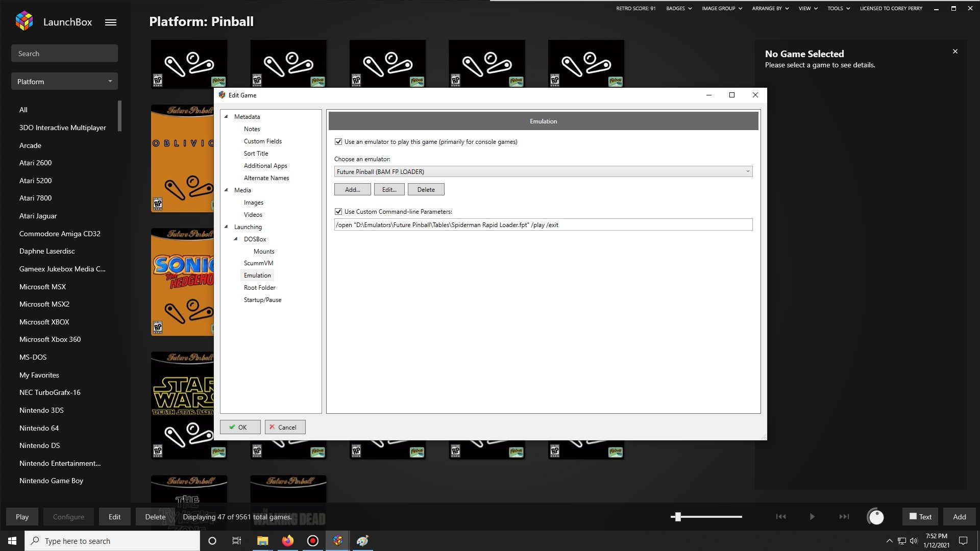Select Notes in the Edit Game tree
Viewport: 980px width, 551px height.
[x=252, y=129]
